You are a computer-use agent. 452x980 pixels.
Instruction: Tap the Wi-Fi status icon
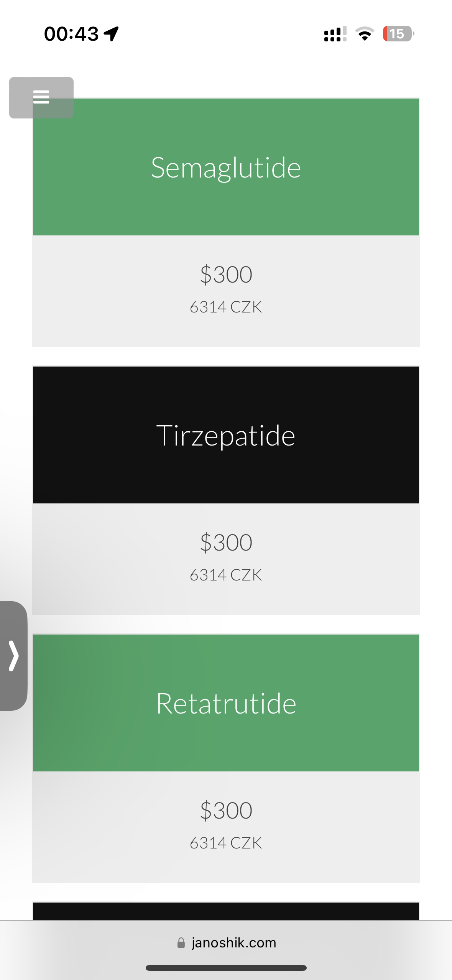365,34
